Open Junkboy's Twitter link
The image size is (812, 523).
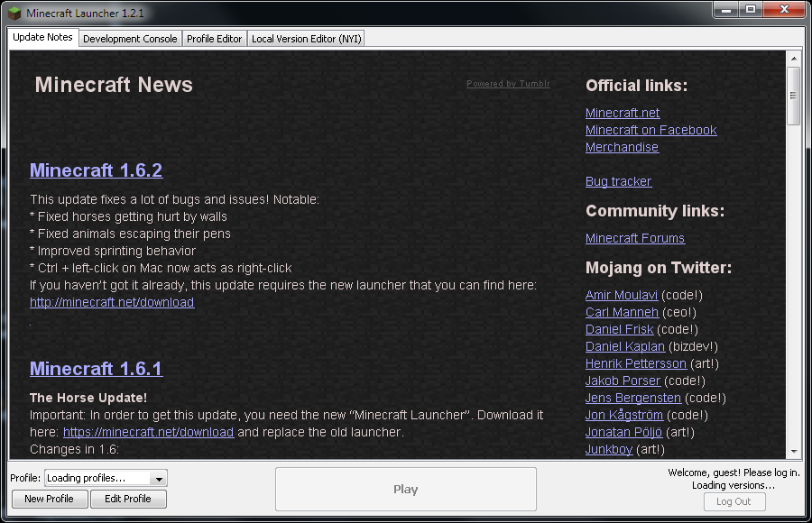point(609,449)
